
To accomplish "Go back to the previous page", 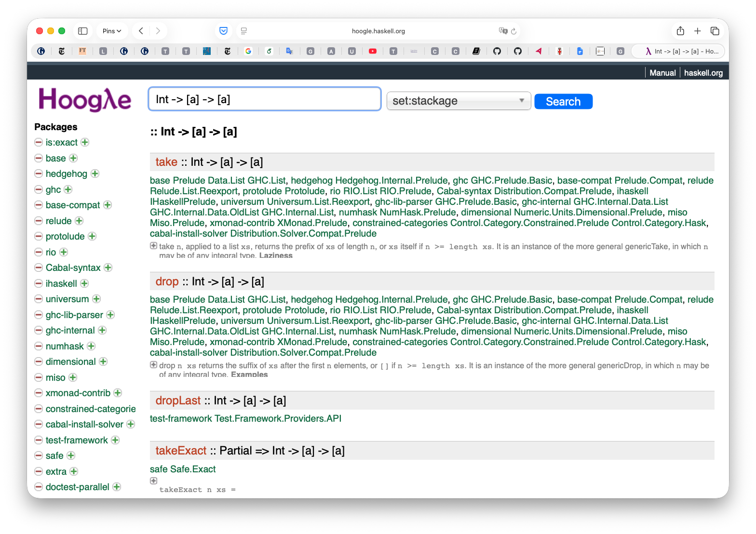I will click(x=141, y=31).
